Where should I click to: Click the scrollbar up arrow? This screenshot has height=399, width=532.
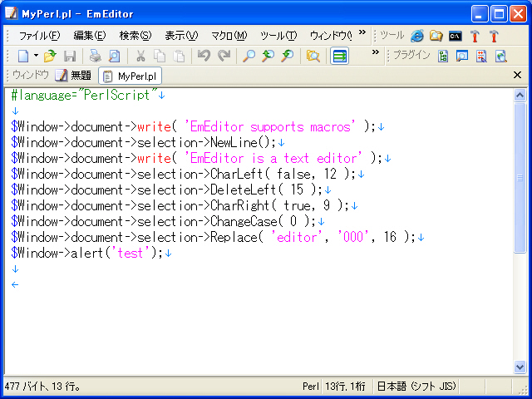(520, 96)
